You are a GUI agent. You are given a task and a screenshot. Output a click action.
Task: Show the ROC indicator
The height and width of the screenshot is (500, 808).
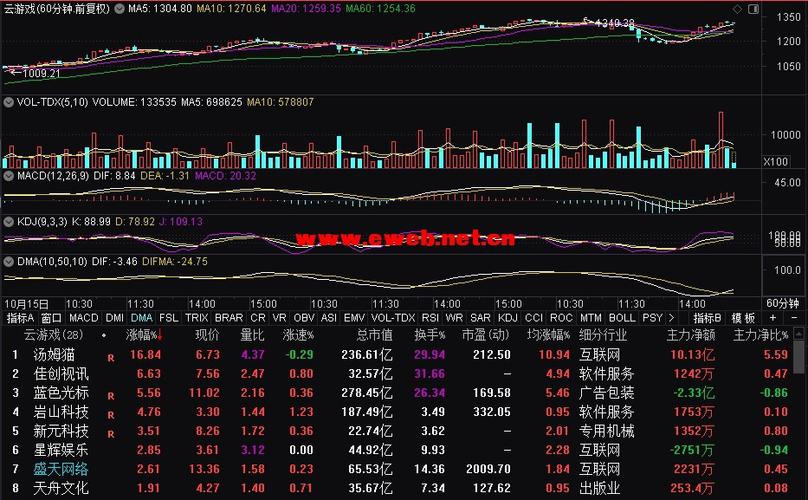[x=561, y=318]
